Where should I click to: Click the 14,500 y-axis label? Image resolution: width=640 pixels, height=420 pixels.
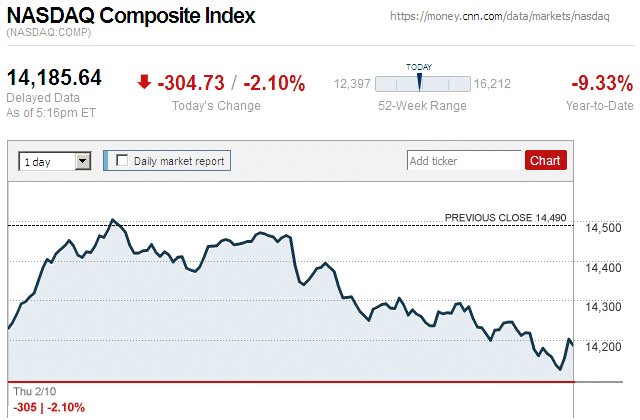pos(601,229)
